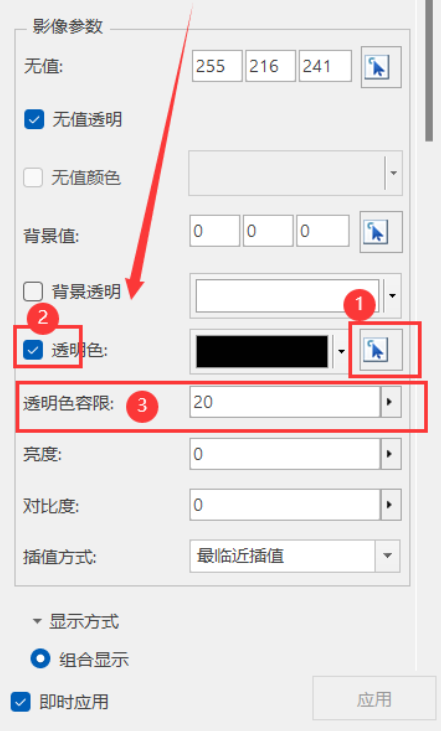Image resolution: width=441 pixels, height=731 pixels.
Task: Open the 透明色 black color dropdown arrow
Action: 341,351
